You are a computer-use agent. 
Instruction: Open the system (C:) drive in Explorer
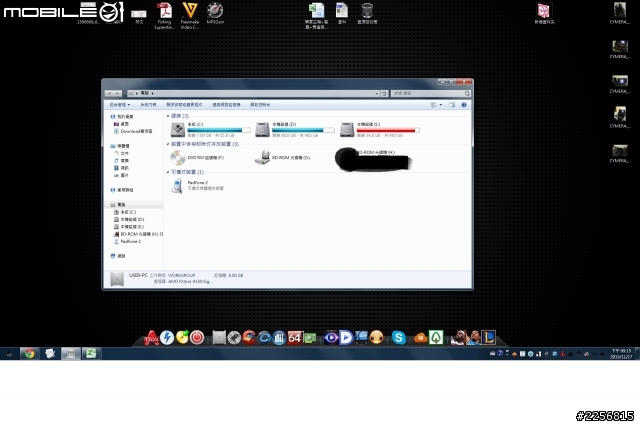pos(211,129)
